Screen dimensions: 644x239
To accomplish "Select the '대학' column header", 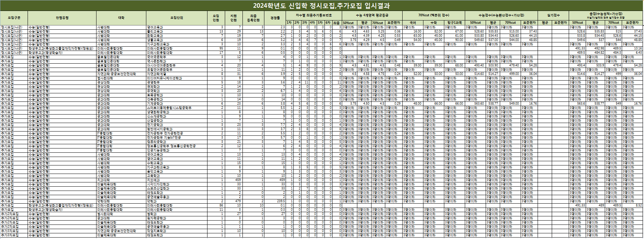I will tap(121, 18).
